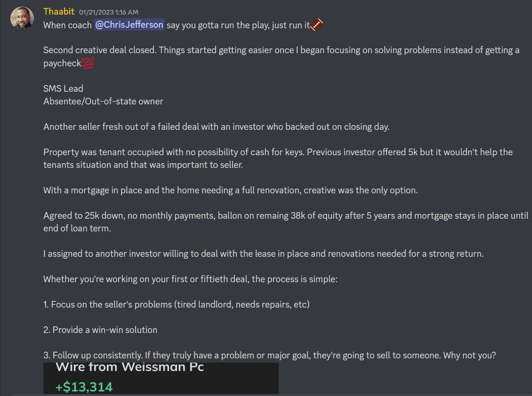The width and height of the screenshot is (532, 396).
Task: Click 'Property was tenant occupied' paragraph
Action: tap(278, 158)
